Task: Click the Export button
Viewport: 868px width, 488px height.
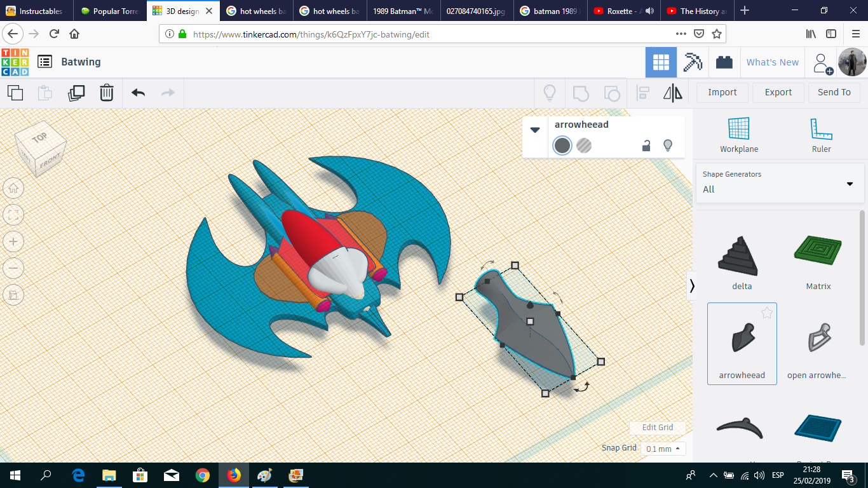Action: (778, 93)
